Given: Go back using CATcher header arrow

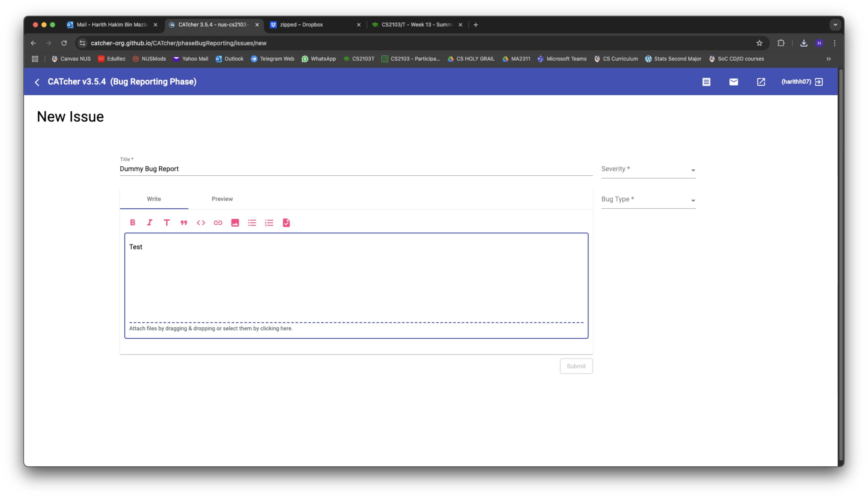Looking at the screenshot, I should [37, 82].
